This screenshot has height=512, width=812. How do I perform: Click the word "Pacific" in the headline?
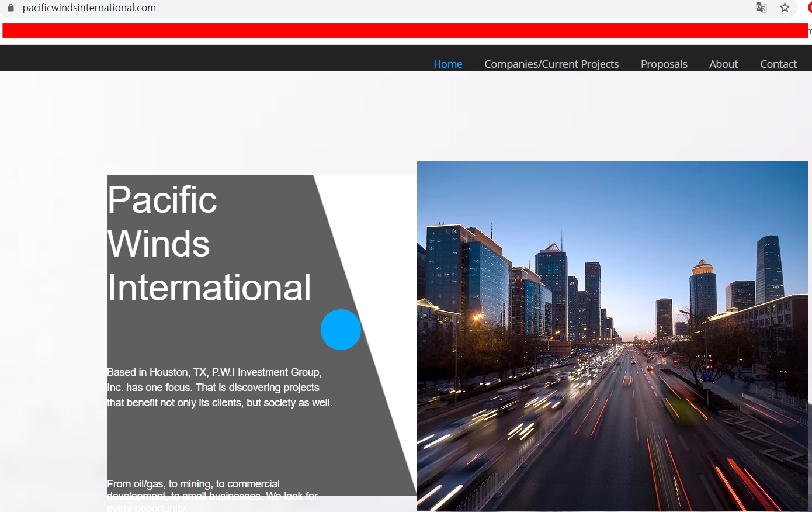162,200
